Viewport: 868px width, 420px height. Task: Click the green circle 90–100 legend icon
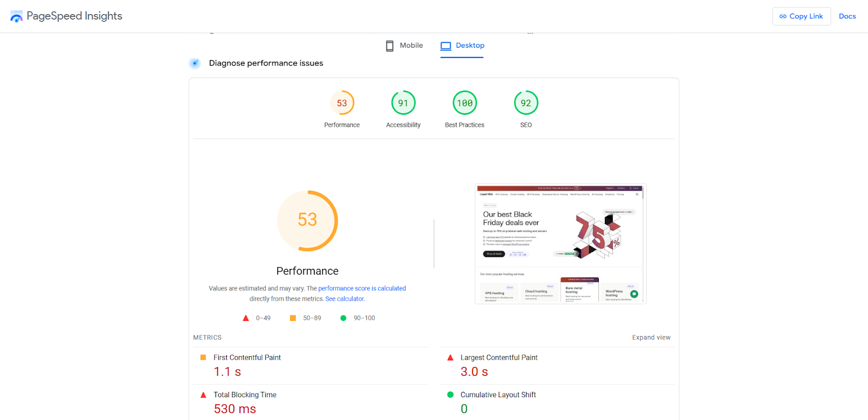[343, 318]
